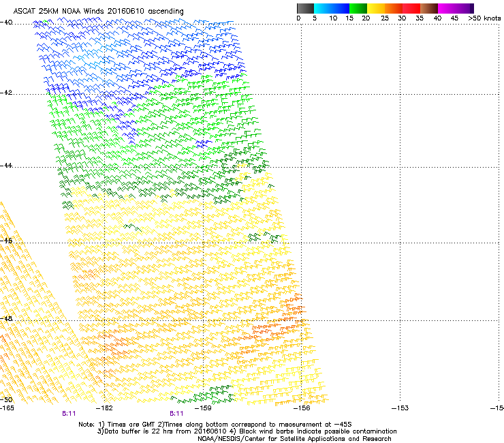Click the 'B:11' time label near -159

(176, 414)
